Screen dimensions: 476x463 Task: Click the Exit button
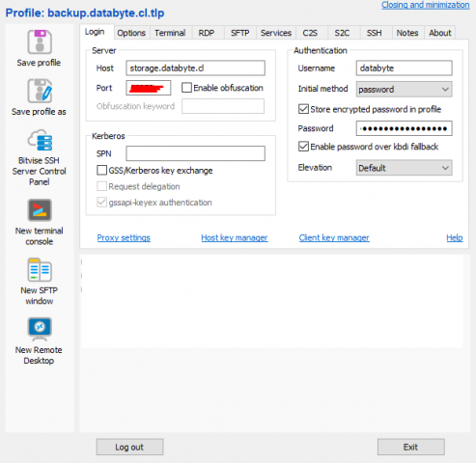coord(411,447)
